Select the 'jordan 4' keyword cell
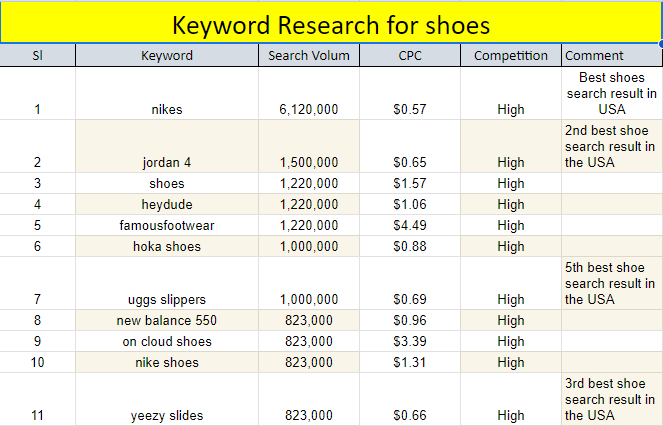The width and height of the screenshot is (663, 426). tap(167, 162)
